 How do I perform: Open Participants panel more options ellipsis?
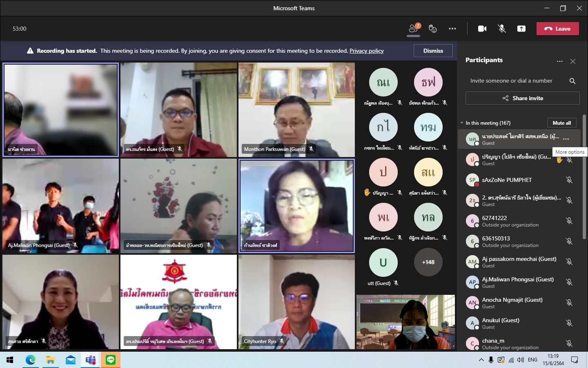559,61
